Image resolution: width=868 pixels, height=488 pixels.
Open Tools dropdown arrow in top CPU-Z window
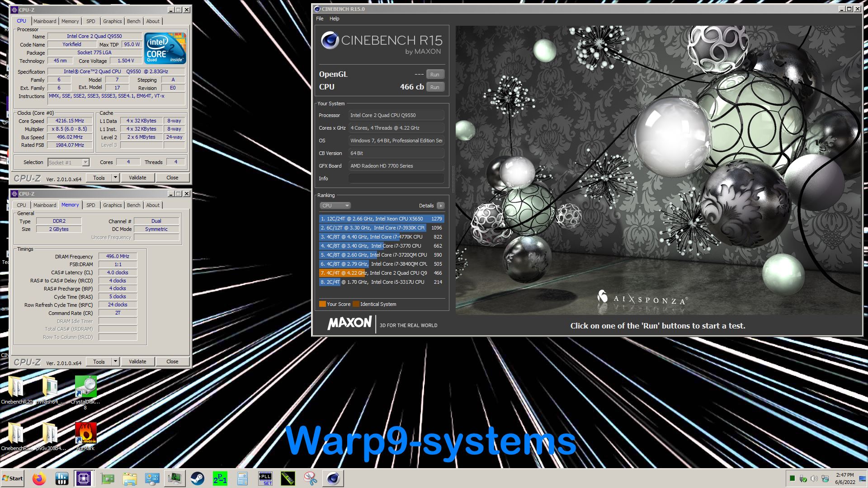[115, 178]
